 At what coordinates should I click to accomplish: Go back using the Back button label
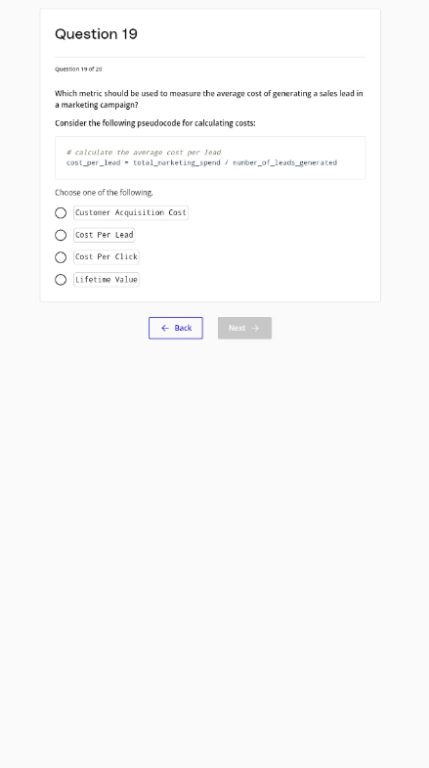[x=183, y=328]
